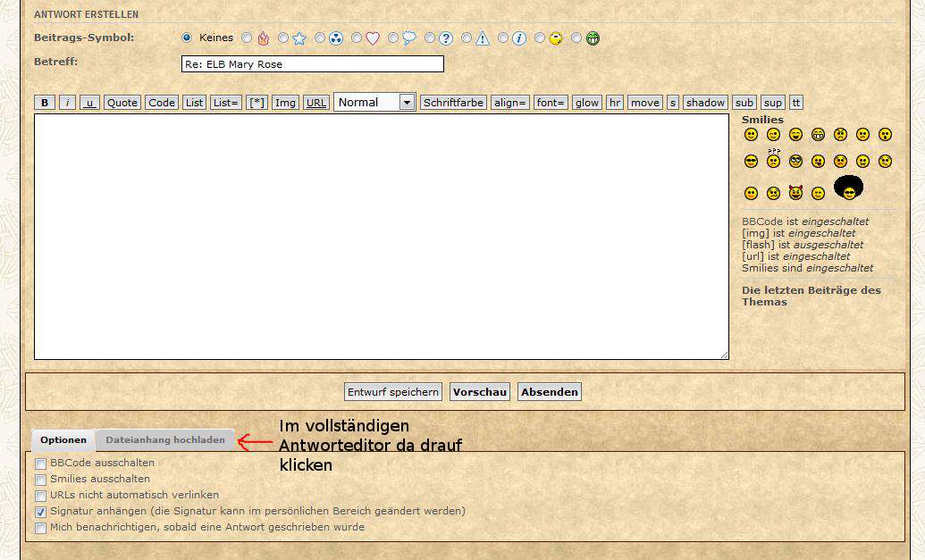Enable 'BBCode ausschalten' checkbox
The width and height of the screenshot is (925, 560).
click(x=40, y=464)
